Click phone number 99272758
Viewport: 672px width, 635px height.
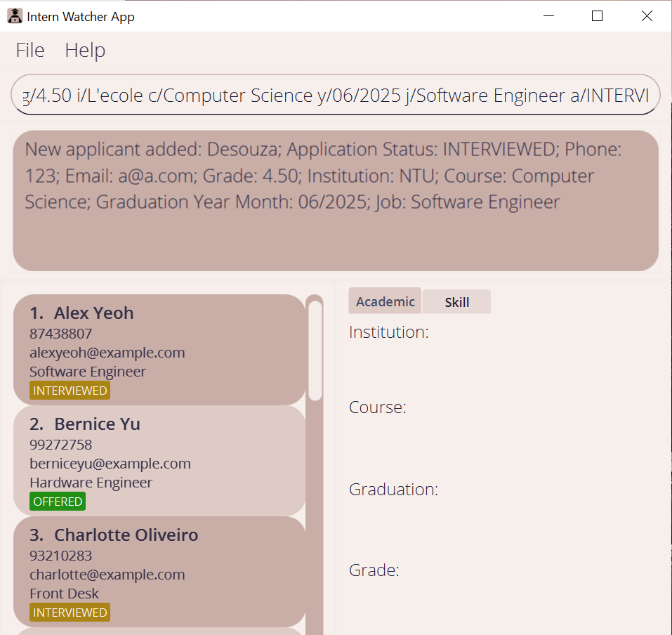point(61,445)
